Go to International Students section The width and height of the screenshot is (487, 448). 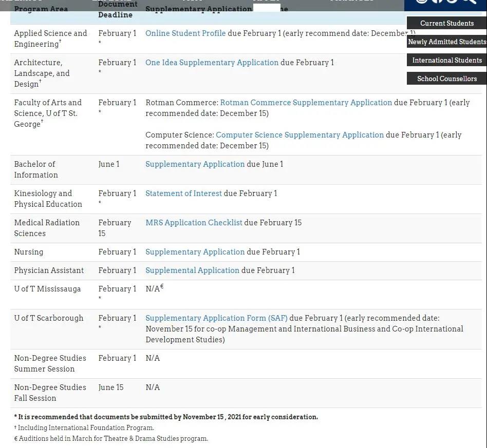[446, 60]
